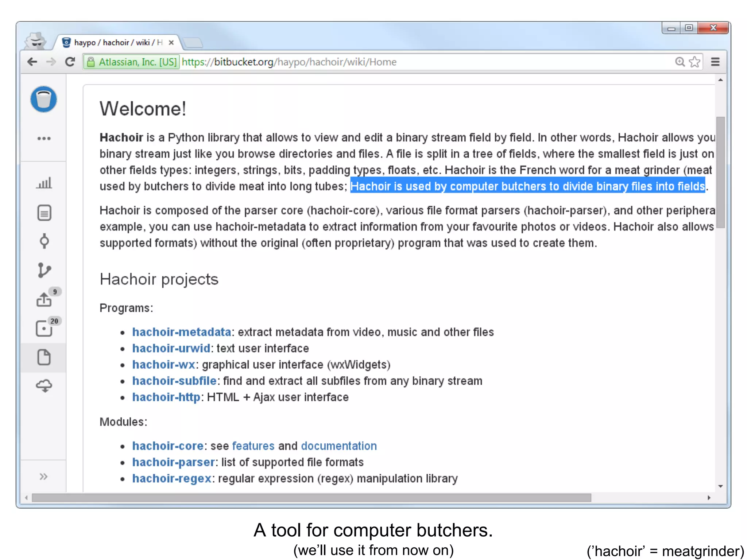Close the hachoir wiki tab
The width and height of the screenshot is (747, 560).
point(171,43)
